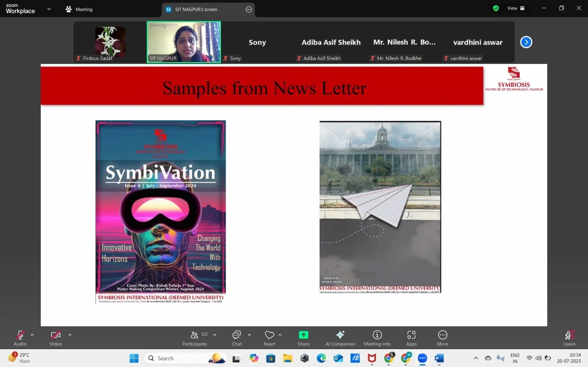The width and height of the screenshot is (588, 367).
Task: Open the View layout button
Action: 516,8
